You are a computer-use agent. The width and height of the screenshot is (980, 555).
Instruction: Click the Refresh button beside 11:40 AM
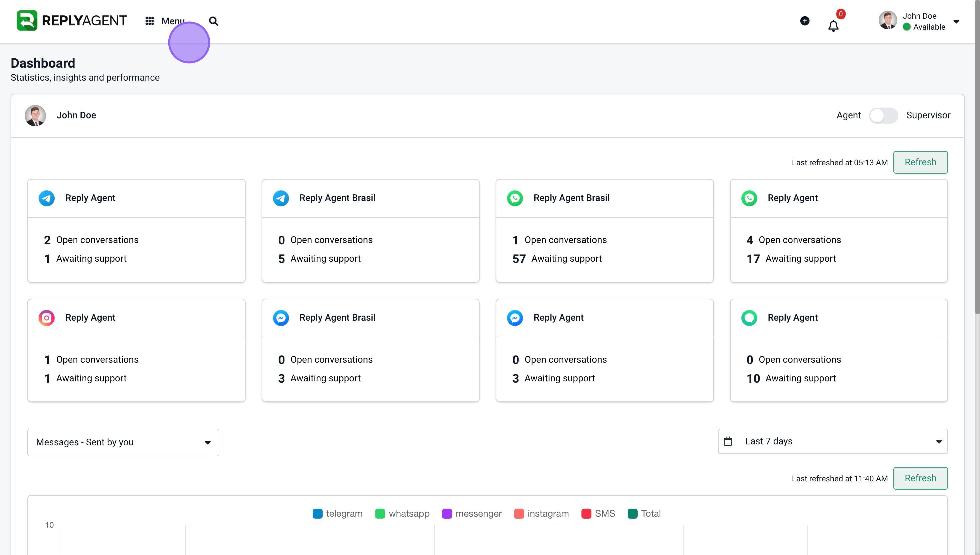pos(920,478)
